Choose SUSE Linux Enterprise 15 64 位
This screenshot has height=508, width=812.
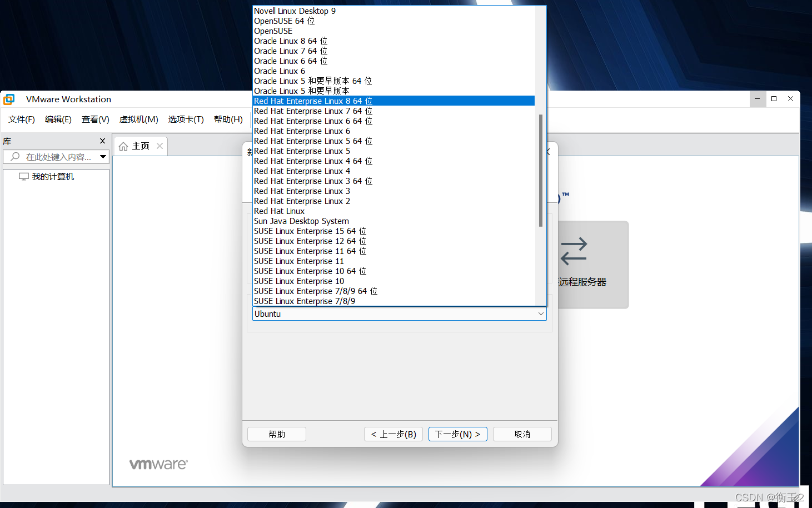(x=393, y=231)
